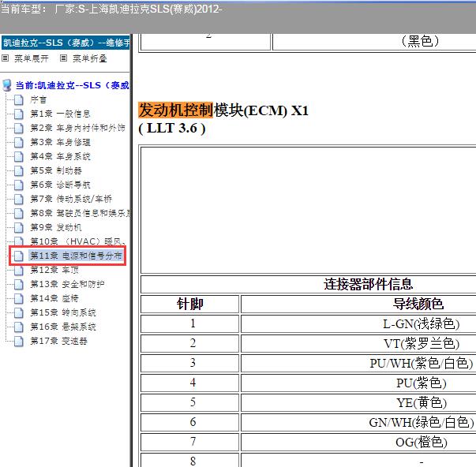This screenshot has height=467, width=476.
Task: Open 第15章 转向系统
Action: tap(63, 312)
